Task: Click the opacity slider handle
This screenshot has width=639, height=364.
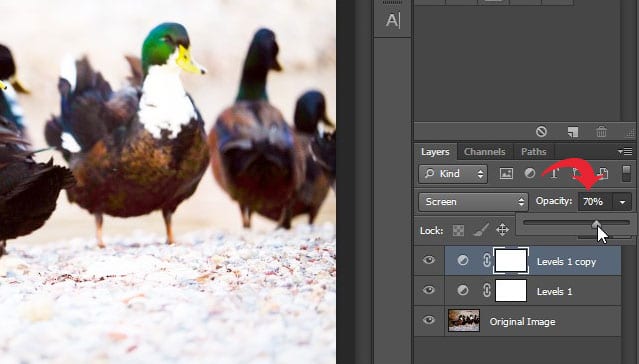Action: (596, 224)
